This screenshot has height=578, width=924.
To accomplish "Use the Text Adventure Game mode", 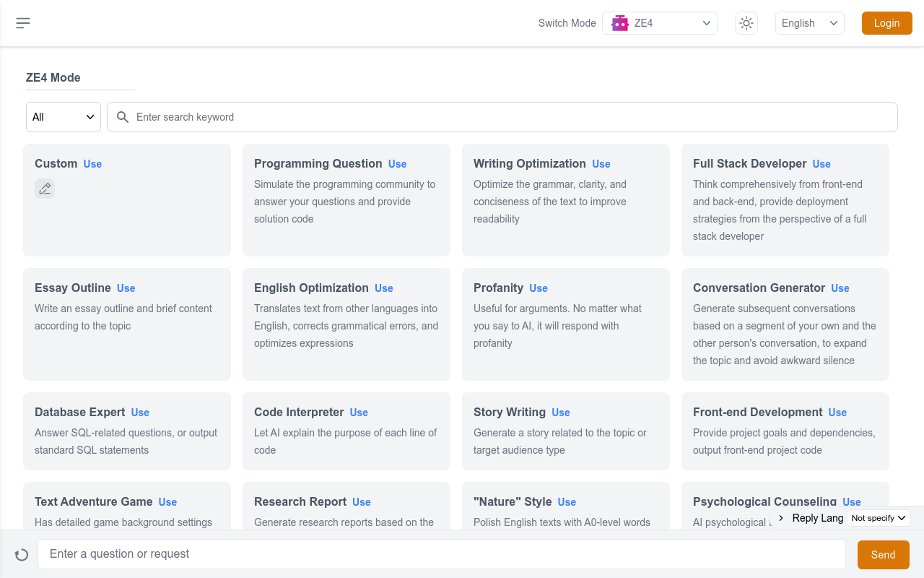I will [167, 502].
